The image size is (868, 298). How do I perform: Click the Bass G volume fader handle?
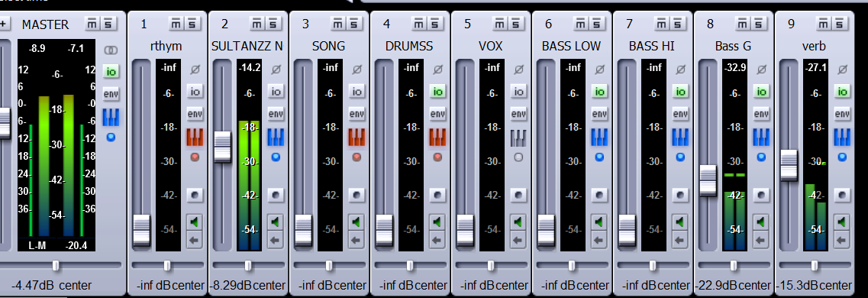[x=708, y=180]
